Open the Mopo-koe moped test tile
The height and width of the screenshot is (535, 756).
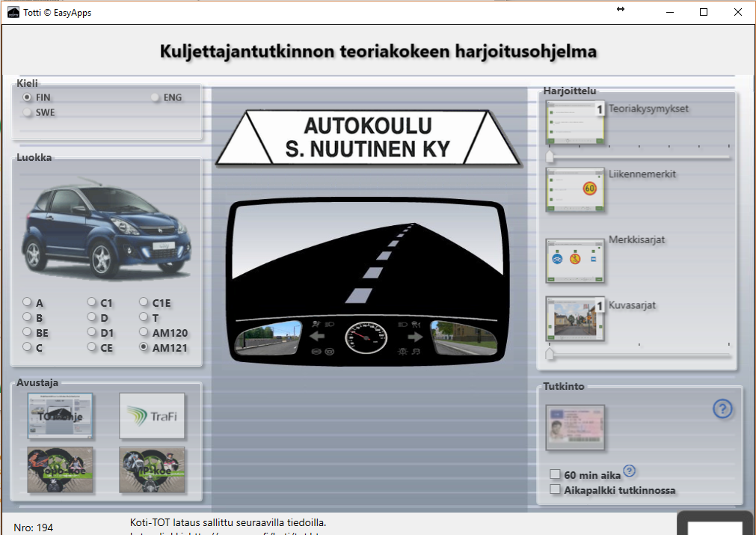click(61, 470)
